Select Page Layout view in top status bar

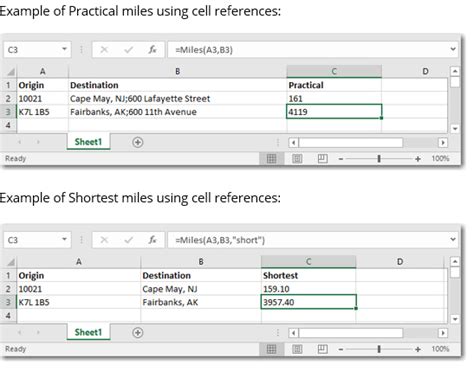tap(297, 159)
